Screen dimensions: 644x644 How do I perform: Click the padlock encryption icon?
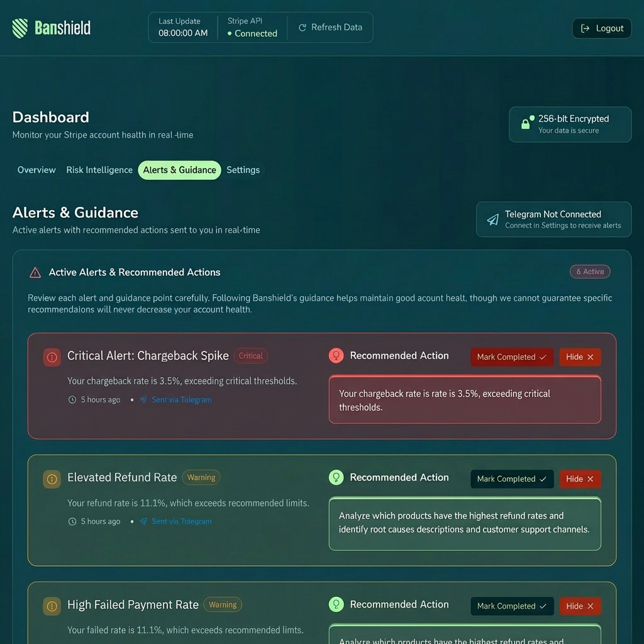[526, 123]
